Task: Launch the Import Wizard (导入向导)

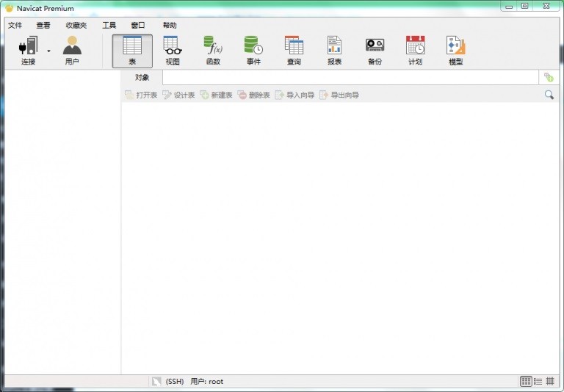Action: [x=294, y=95]
